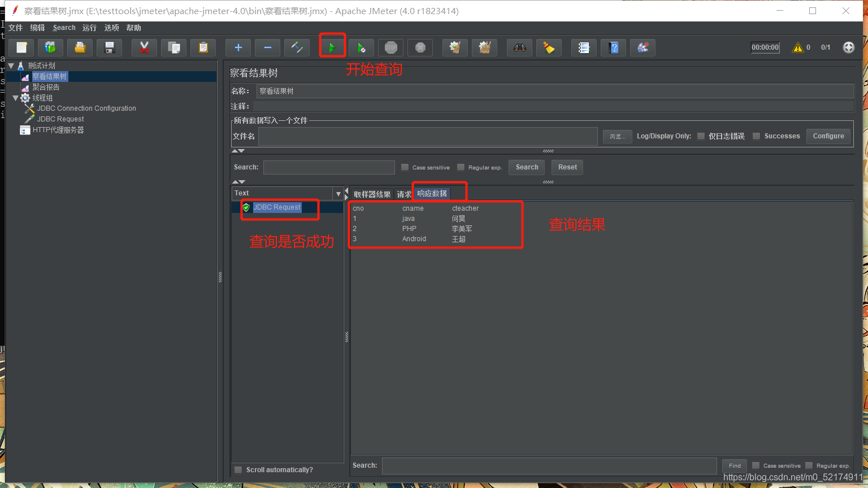Toggle upper Case sensitive checkbox
Viewport: 868px width, 488px height.
[405, 167]
